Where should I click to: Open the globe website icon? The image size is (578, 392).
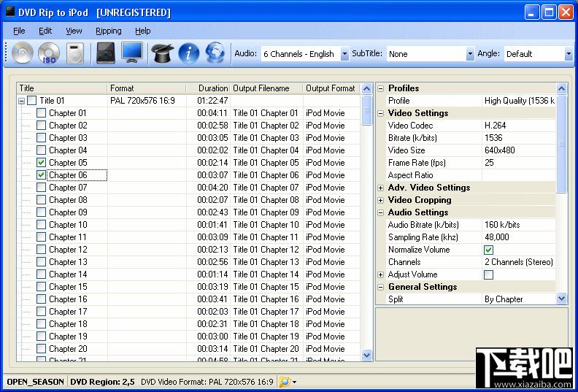215,53
